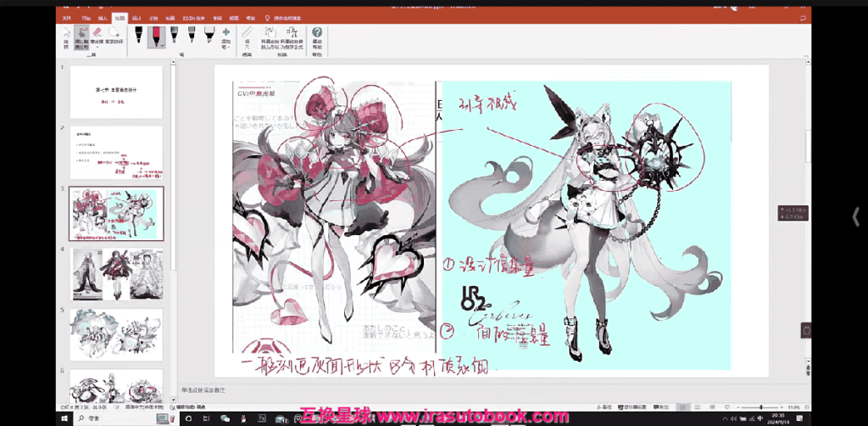Click the zoom slider in status bar

tap(760, 407)
